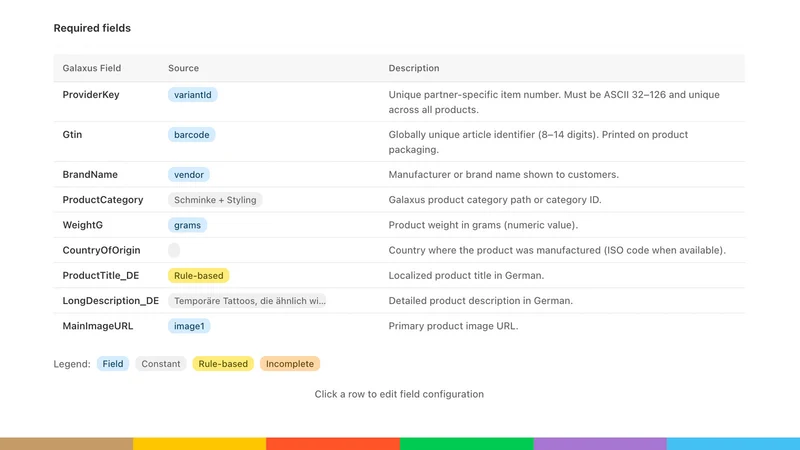The height and width of the screenshot is (450, 800).
Task: Select the empty CountryOfOrigin source tag
Action: (174, 250)
